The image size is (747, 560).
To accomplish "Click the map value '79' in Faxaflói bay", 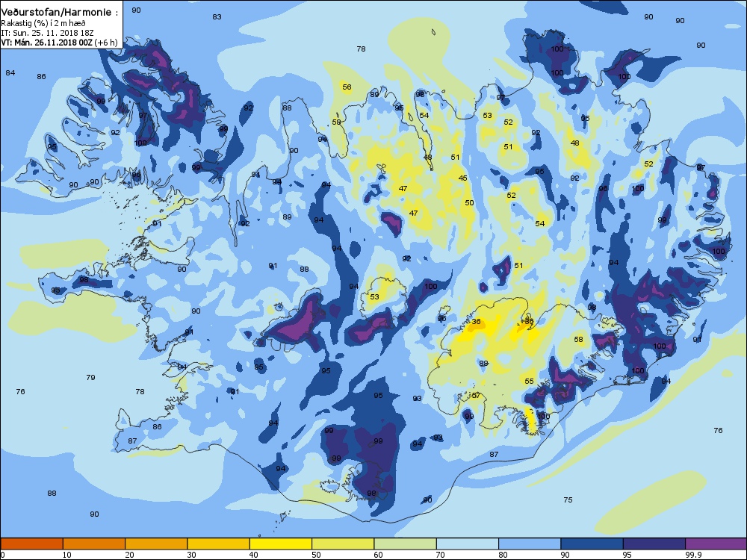I will pyautogui.click(x=90, y=378).
